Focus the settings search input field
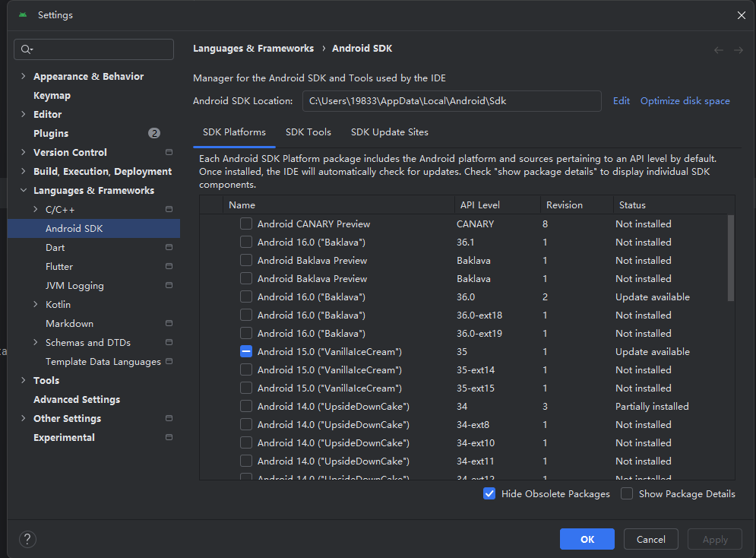Screen dimensions: 756x558 tap(94, 49)
